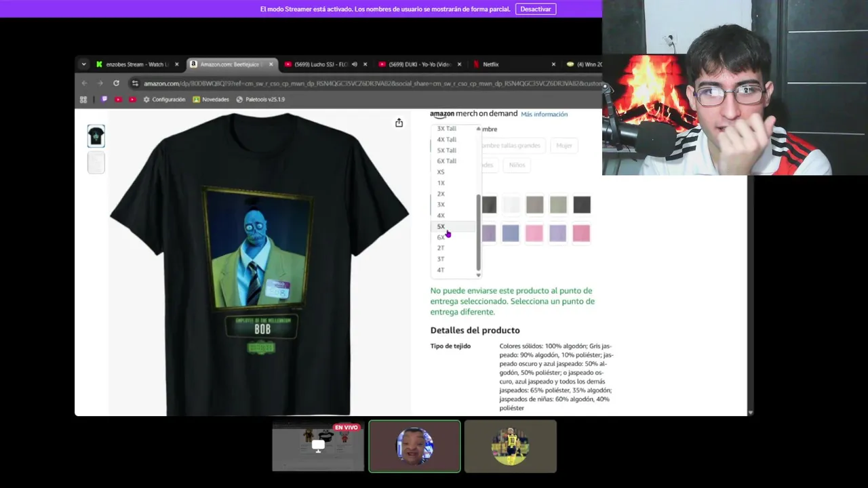
Task: Click size list scroll-up arrow
Action: (478, 129)
